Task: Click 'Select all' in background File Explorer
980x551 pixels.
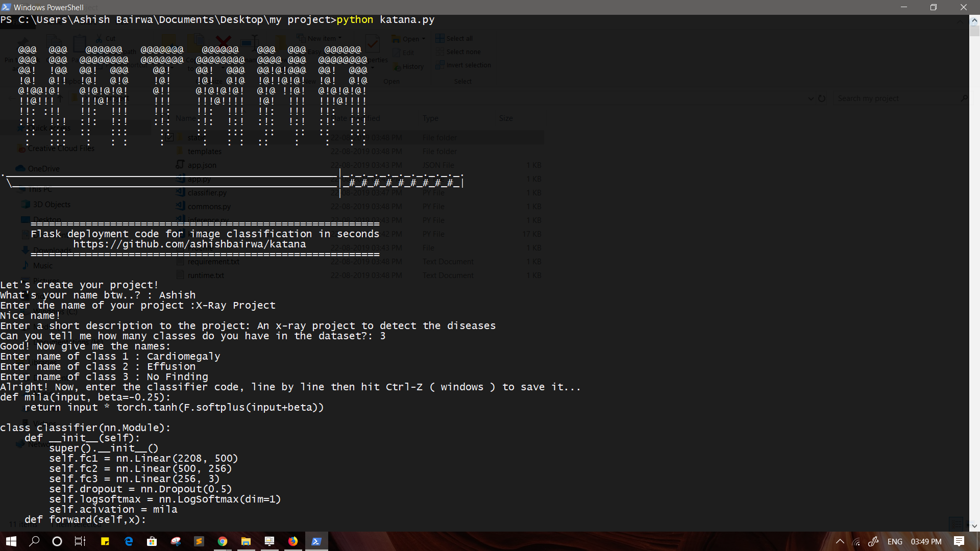Action: [454, 39]
